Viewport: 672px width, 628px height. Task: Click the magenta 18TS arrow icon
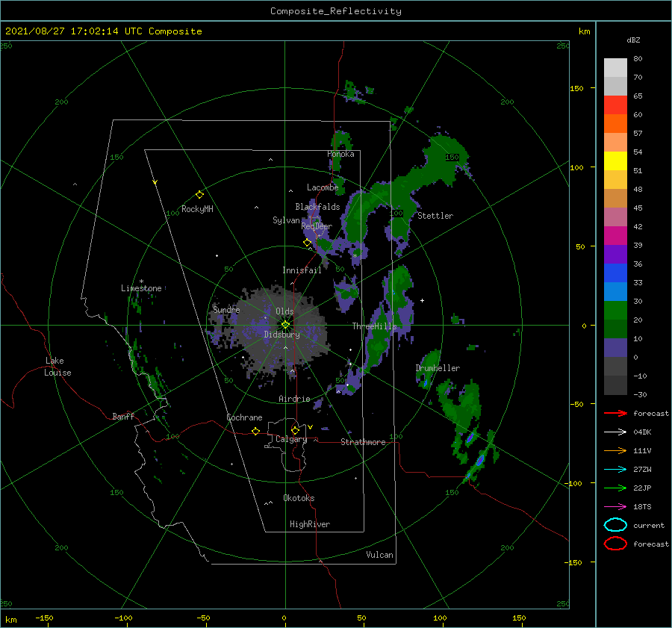point(615,507)
